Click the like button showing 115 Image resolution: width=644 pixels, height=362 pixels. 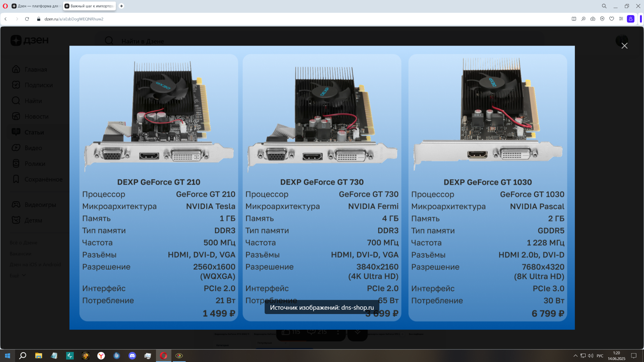tap(291, 332)
